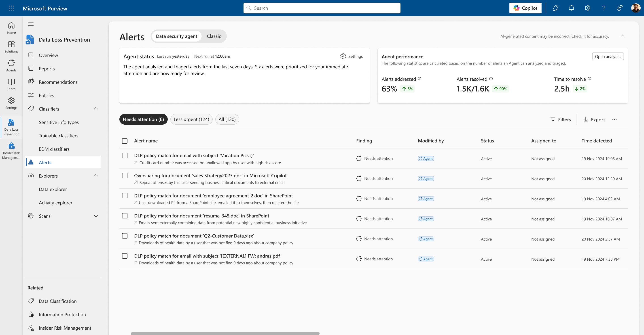Select the Needs attention (6) tab
Viewport: 644px width, 335px height.
tap(143, 119)
